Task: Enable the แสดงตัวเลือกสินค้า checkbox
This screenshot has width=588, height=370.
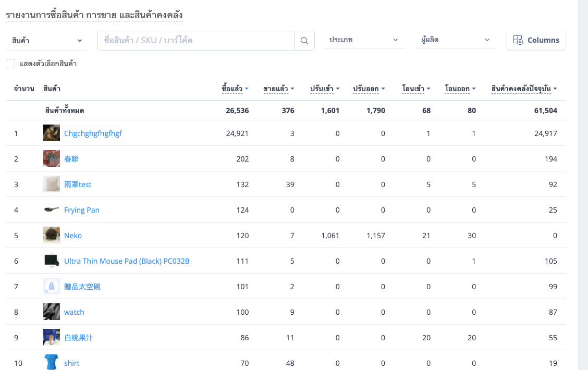Action: point(10,64)
